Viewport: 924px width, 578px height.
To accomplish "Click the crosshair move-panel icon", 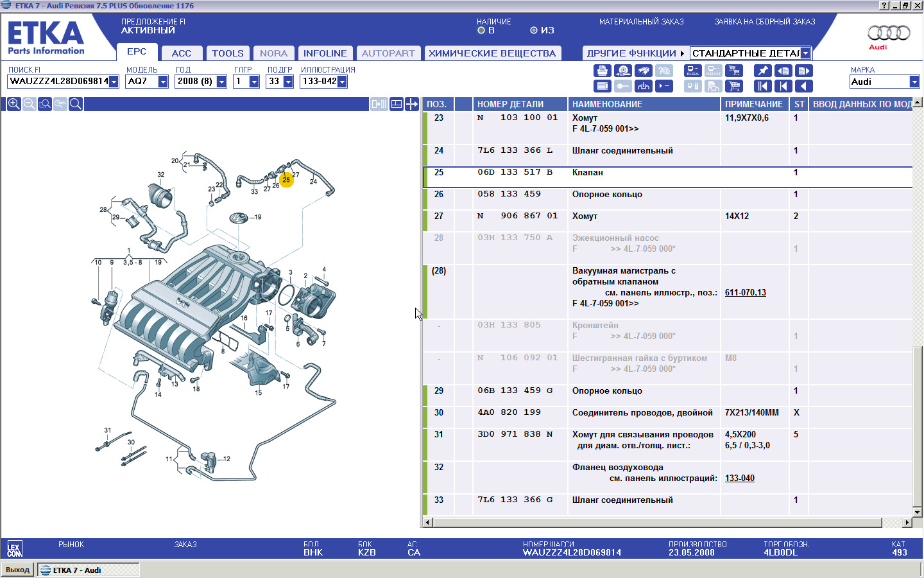I will [x=412, y=104].
